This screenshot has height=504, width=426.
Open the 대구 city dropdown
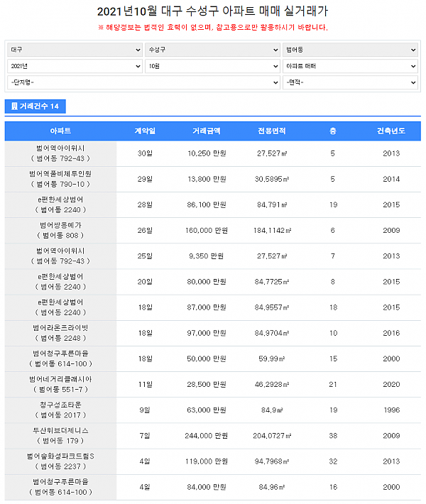75,50
